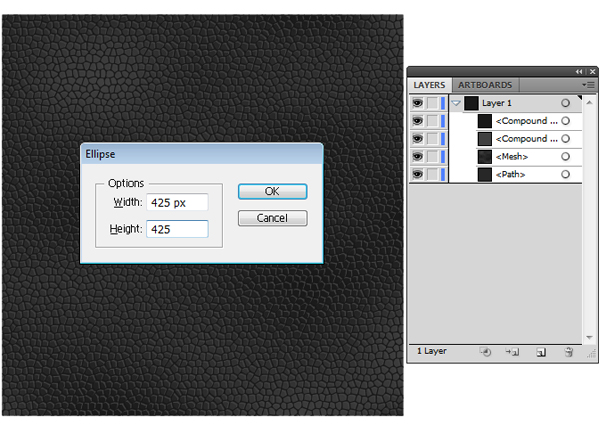
Task: Select the '<Path>' row name
Action: (x=510, y=174)
